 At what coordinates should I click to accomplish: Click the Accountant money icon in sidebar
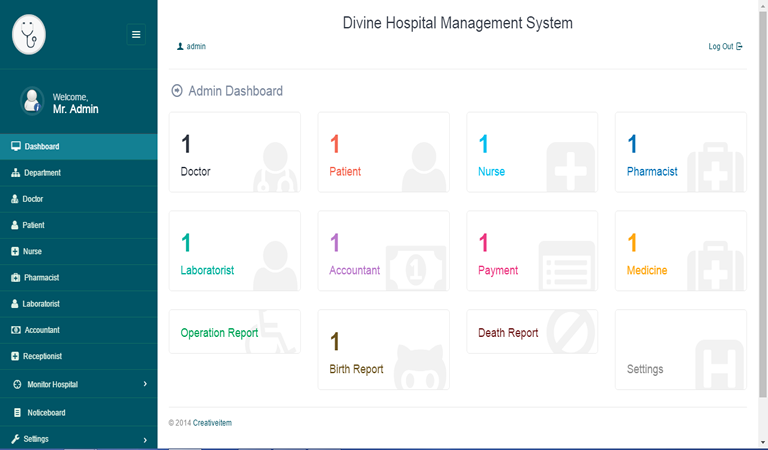[x=15, y=330]
